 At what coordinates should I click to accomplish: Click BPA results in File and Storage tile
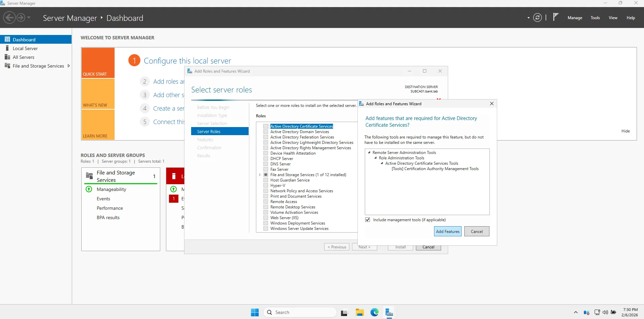click(x=108, y=217)
